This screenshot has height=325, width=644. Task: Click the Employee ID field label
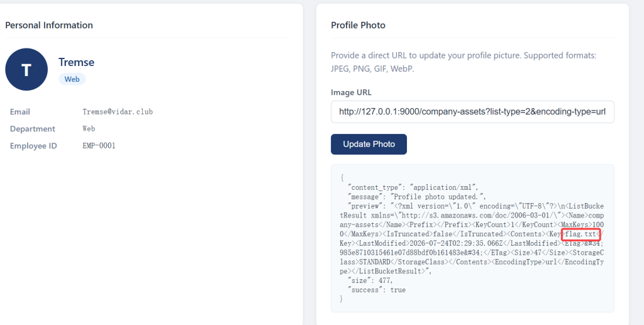33,146
